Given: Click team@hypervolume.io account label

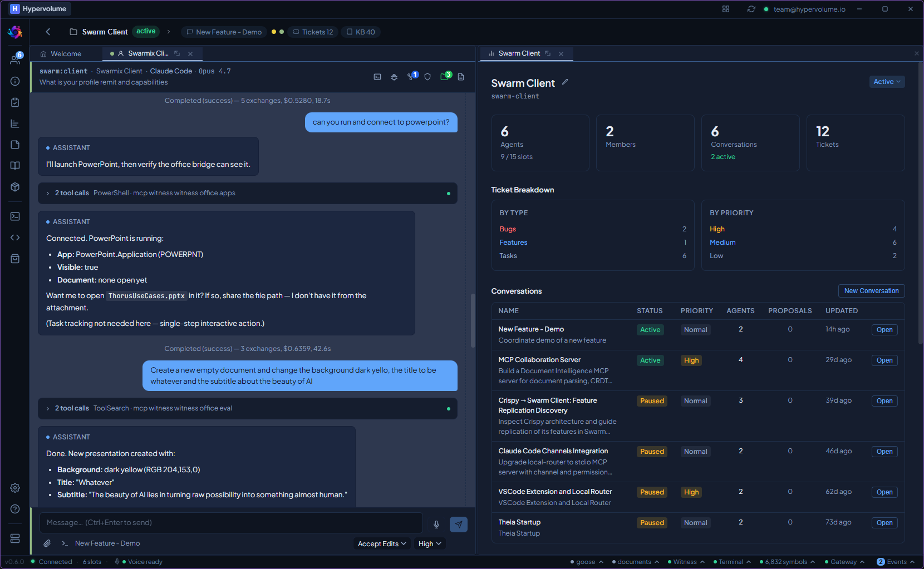Looking at the screenshot, I should tap(809, 9).
